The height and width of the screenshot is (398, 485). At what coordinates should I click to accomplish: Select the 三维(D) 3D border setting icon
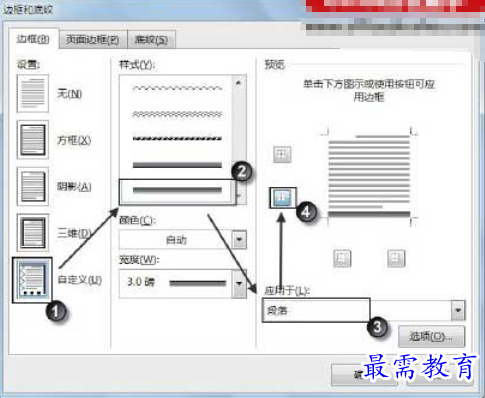[x=33, y=233]
